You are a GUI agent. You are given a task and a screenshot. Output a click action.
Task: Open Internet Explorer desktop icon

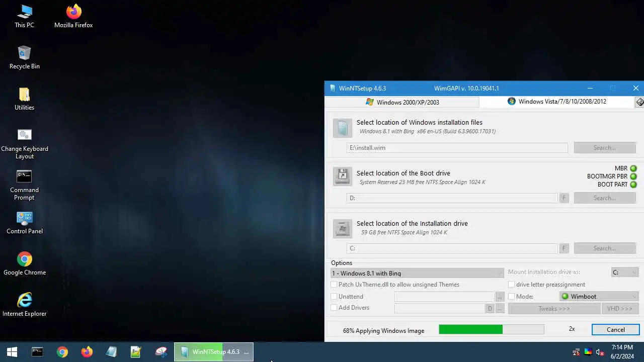click(24, 305)
